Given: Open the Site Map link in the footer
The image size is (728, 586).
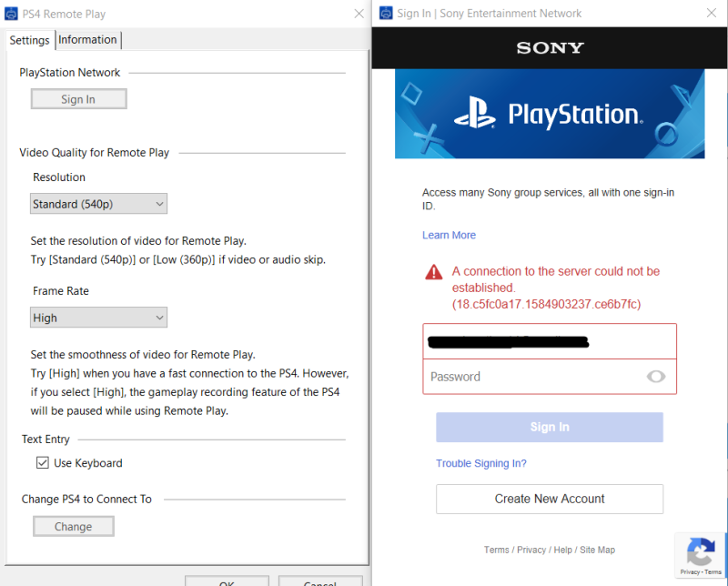Looking at the screenshot, I should coord(597,550).
